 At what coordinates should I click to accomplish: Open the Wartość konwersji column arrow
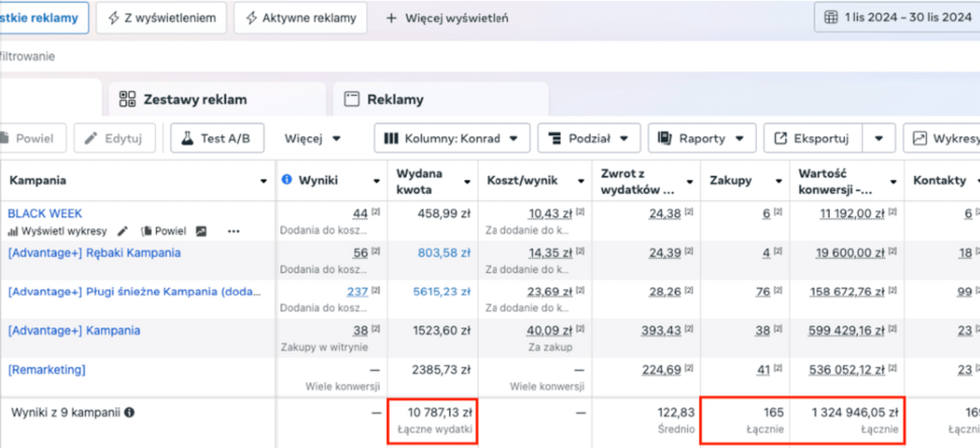point(893,182)
